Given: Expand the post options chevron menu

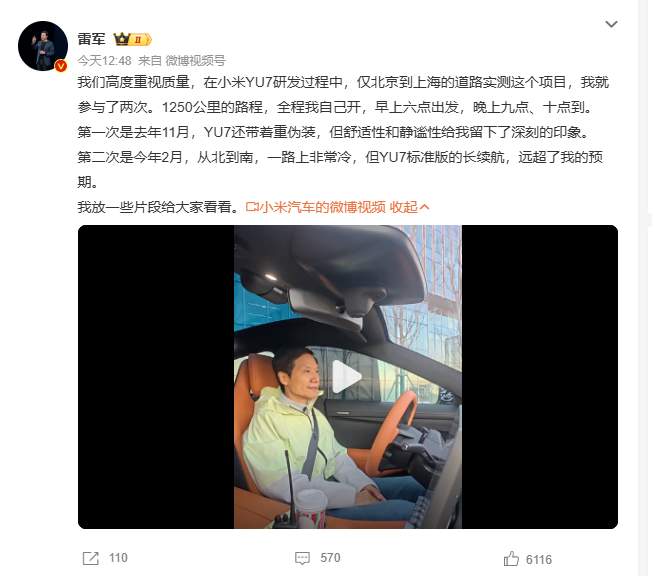Looking at the screenshot, I should [611, 24].
